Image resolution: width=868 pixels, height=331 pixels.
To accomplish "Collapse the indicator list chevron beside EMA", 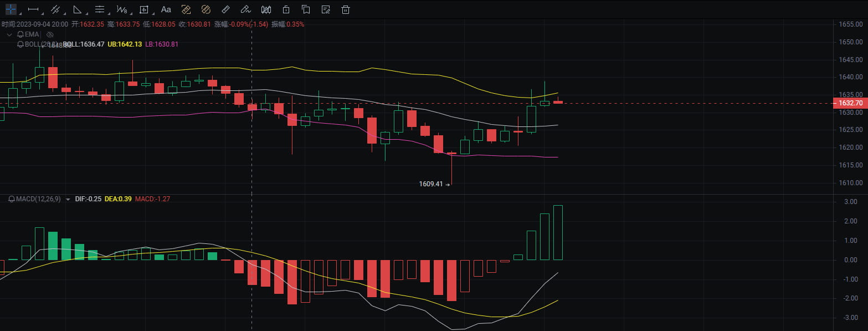I will pos(9,34).
